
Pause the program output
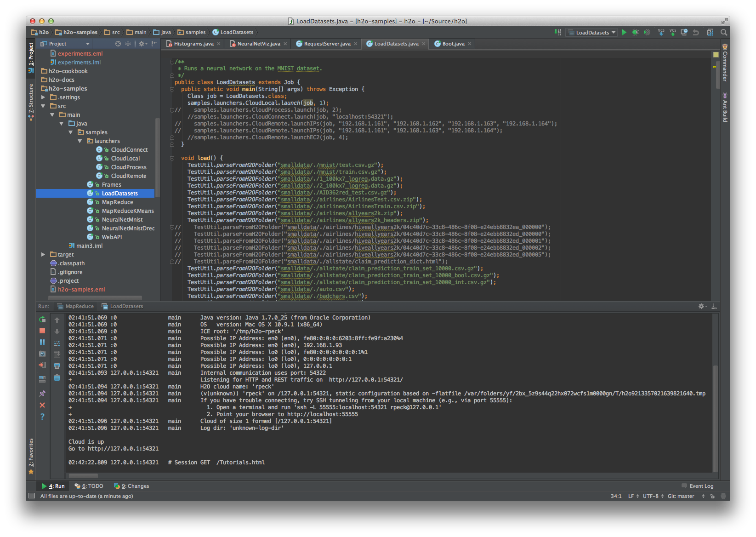pos(42,342)
